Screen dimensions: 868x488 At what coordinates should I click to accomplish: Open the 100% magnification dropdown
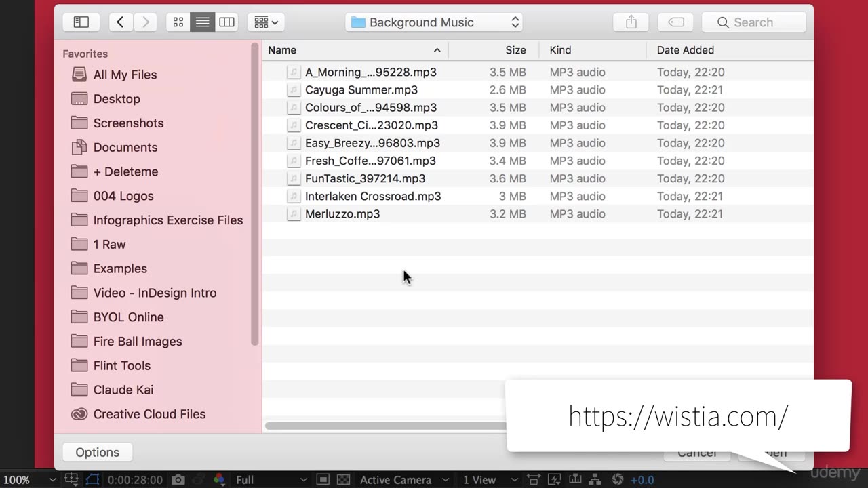tap(30, 480)
